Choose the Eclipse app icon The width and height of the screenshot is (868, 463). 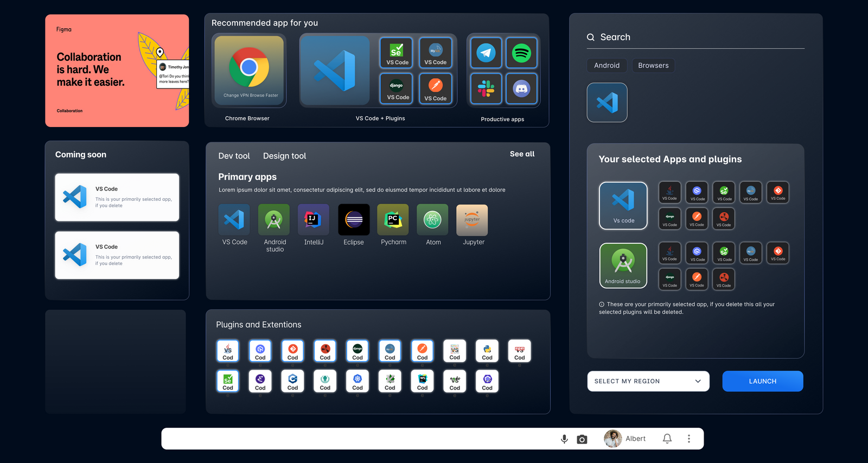tap(354, 220)
